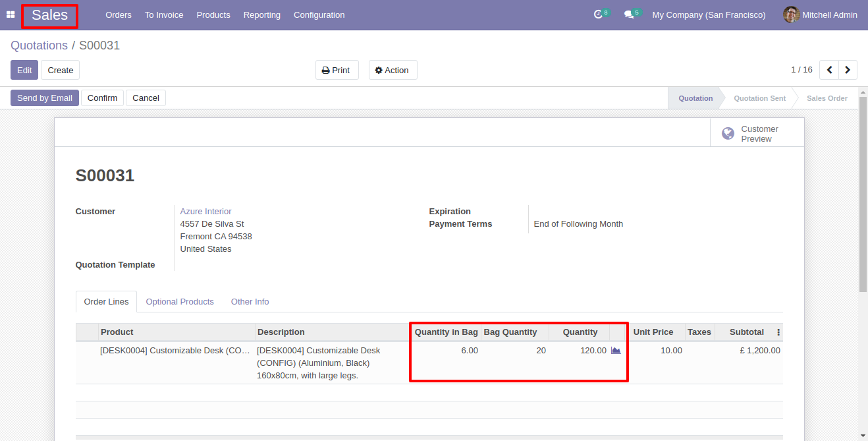This screenshot has height=441, width=868.
Task: Open the Products menu
Action: [213, 15]
